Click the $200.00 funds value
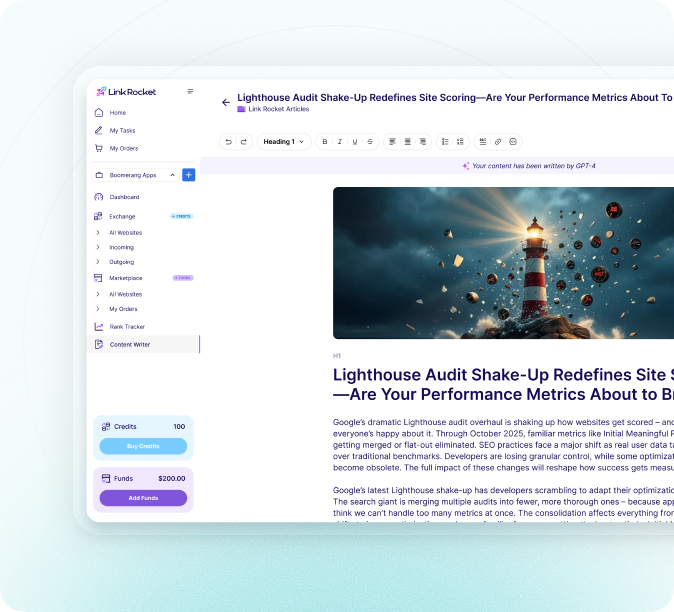The image size is (674, 612). [x=172, y=478]
